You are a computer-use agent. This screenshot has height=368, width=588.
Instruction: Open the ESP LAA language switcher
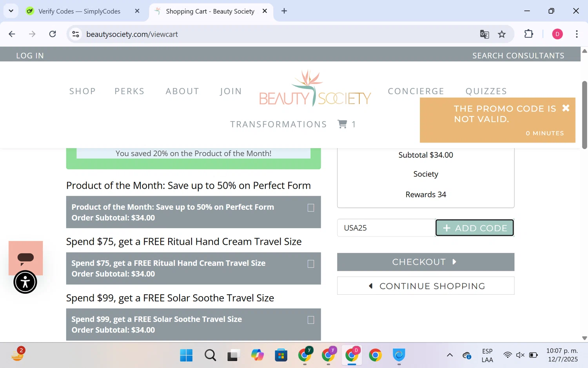pos(487,355)
